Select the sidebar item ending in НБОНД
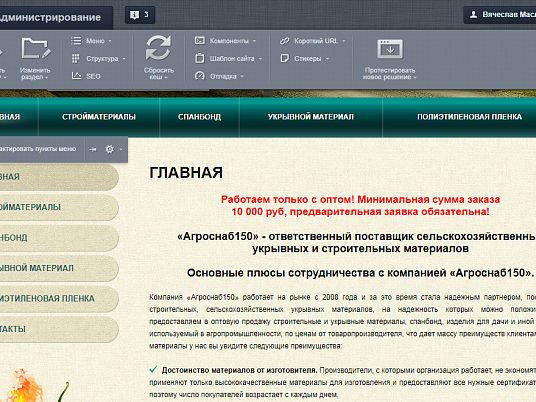Image resolution: width=536 pixels, height=402 pixels. (59, 238)
